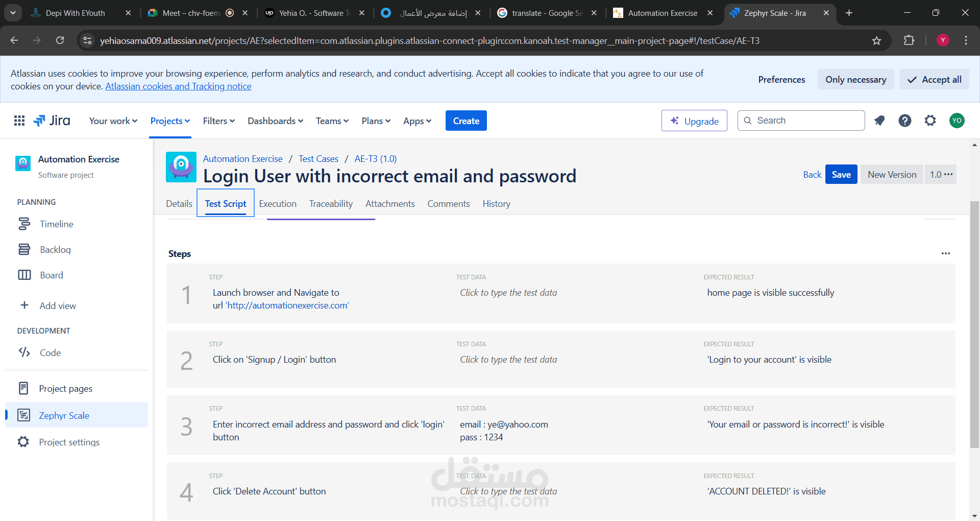Switch to the History tab

coord(497,204)
